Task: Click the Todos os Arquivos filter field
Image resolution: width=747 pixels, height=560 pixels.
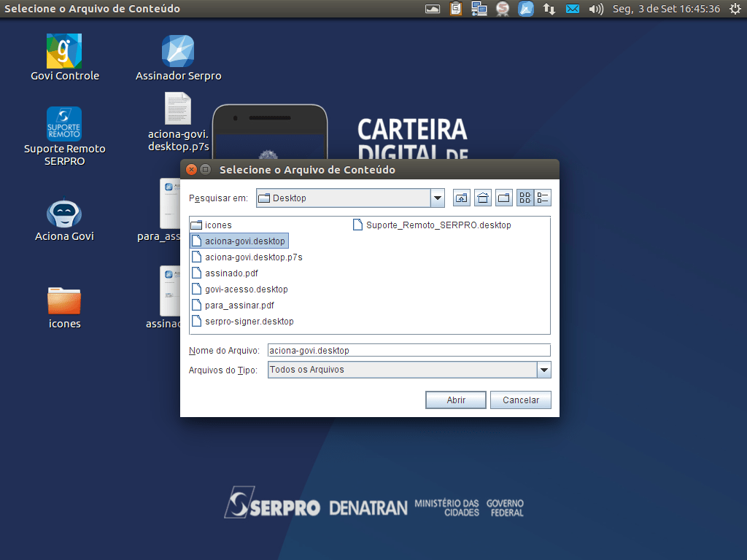Action: tap(403, 370)
